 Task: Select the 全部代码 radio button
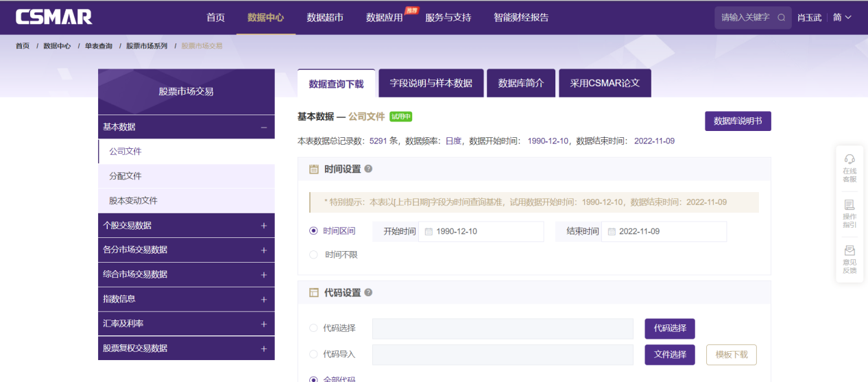tap(313, 379)
